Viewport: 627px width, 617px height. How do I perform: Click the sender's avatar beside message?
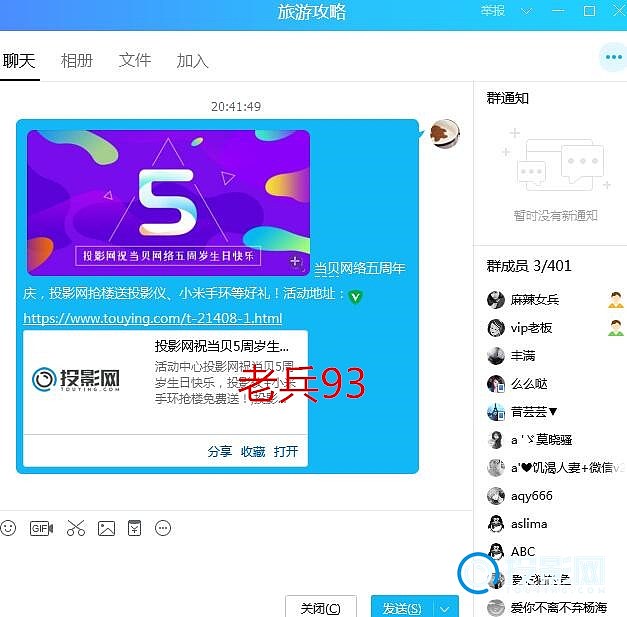444,134
